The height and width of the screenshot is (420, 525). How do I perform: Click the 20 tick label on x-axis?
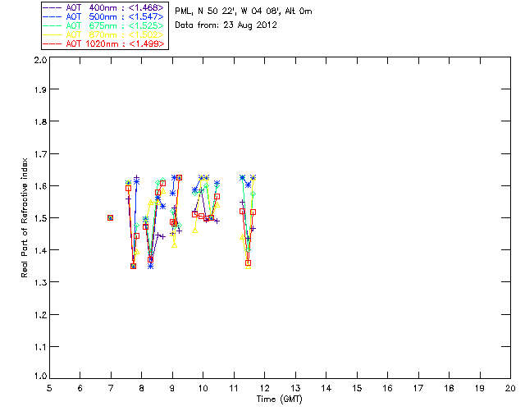[510, 388]
